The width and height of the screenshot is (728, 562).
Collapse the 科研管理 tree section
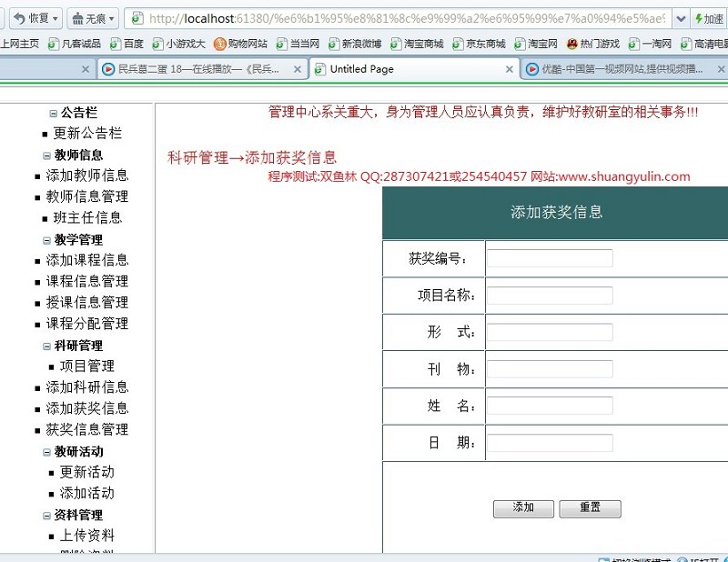point(46,346)
